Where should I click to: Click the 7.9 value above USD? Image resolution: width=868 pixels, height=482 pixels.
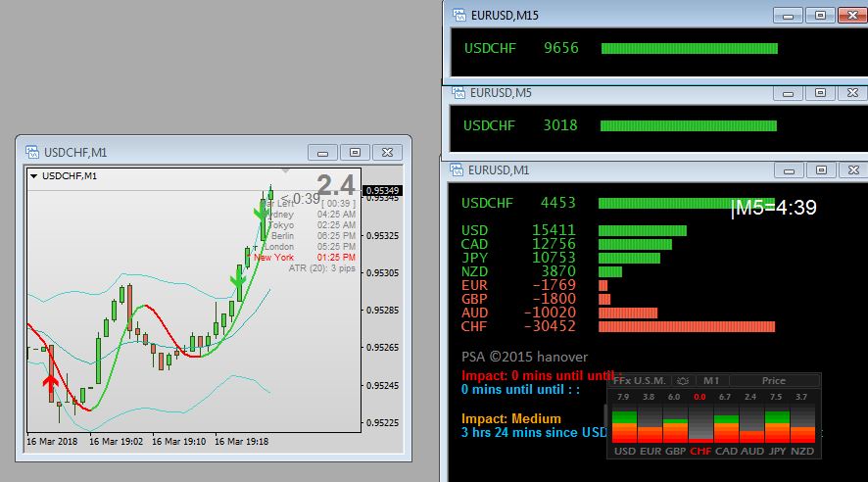point(623,397)
